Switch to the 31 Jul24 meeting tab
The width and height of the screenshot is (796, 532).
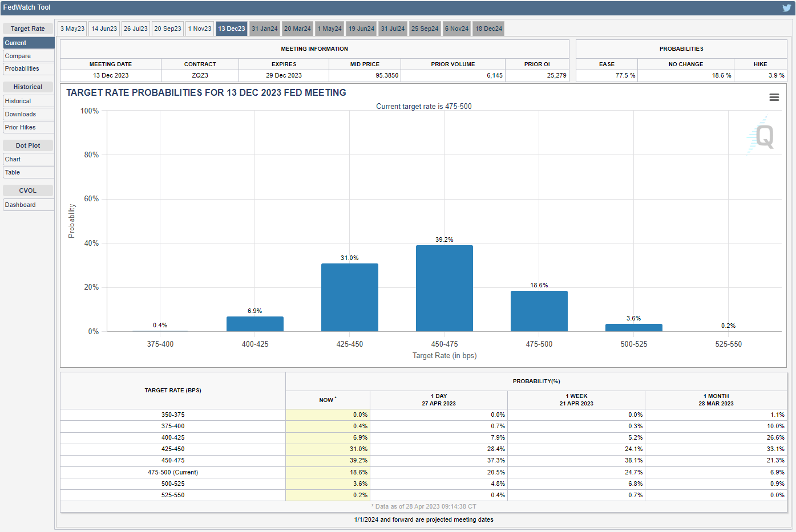(x=393, y=29)
